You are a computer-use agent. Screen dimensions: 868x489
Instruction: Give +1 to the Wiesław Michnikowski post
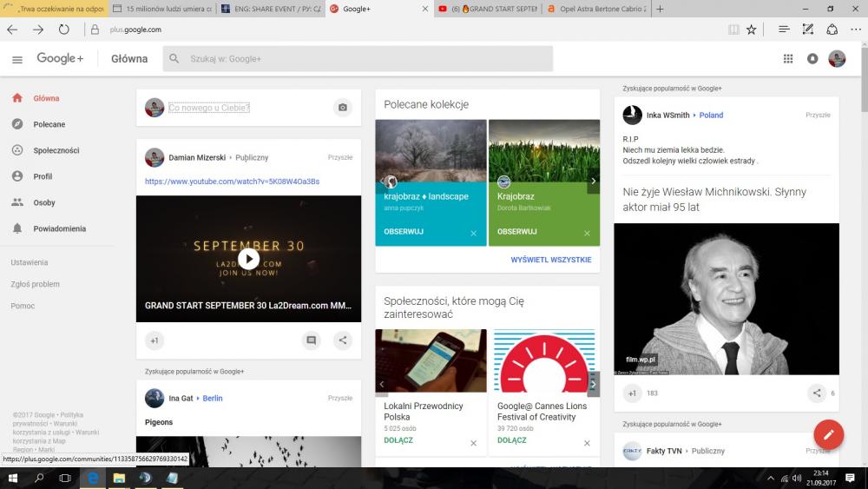point(632,393)
